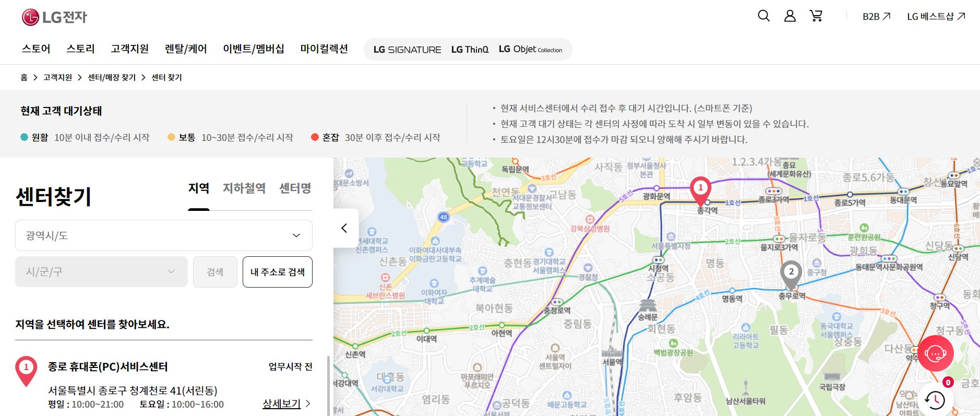Select the 지역 search tab
980x416 pixels.
pos(199,188)
